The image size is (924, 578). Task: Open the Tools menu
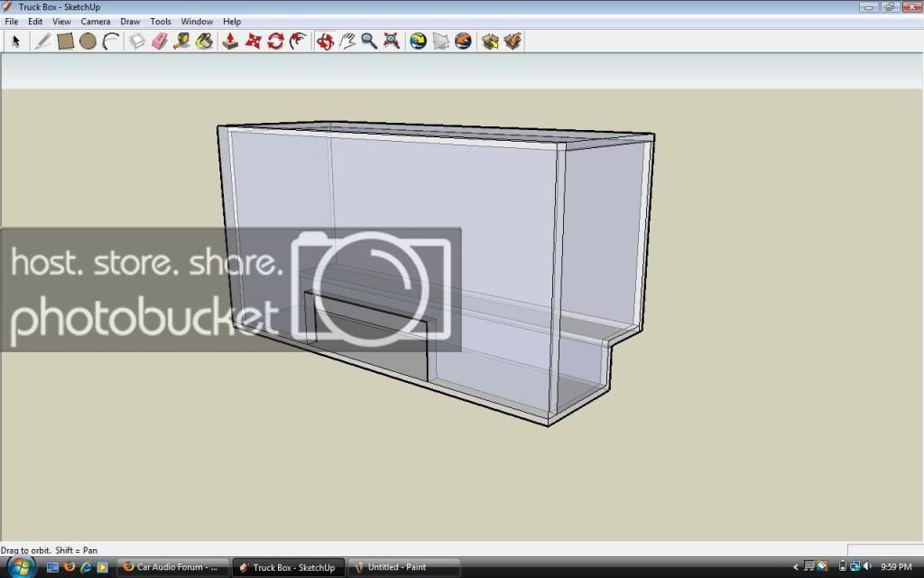(x=161, y=22)
